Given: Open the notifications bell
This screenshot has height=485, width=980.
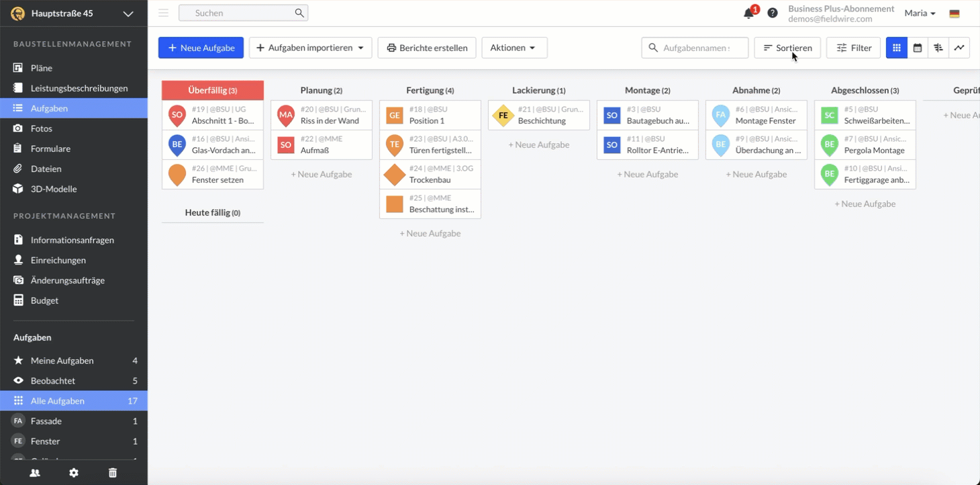Looking at the screenshot, I should 748,13.
